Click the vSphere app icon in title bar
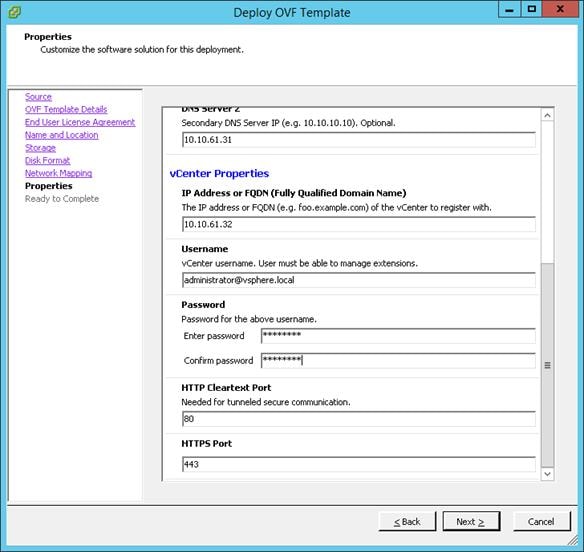 pyautogui.click(x=15, y=12)
